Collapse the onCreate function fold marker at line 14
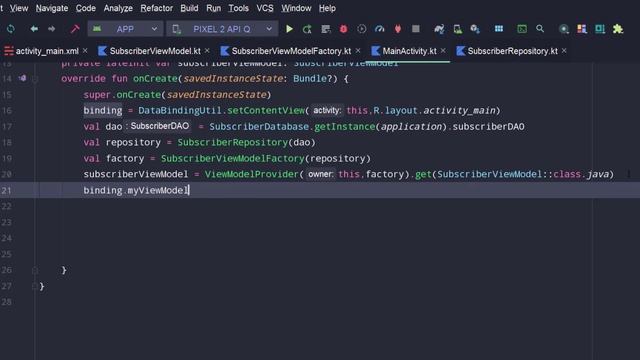640x360 pixels. pos(35,79)
